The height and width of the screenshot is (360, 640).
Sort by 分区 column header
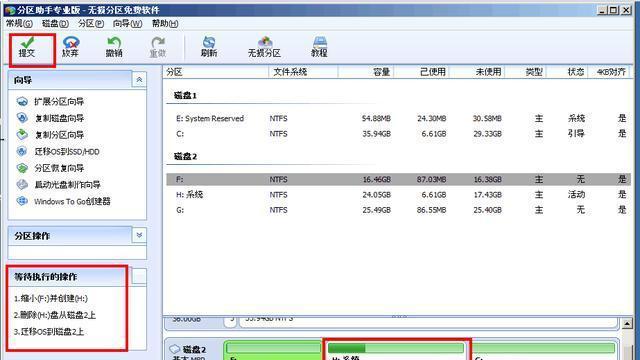(x=216, y=72)
